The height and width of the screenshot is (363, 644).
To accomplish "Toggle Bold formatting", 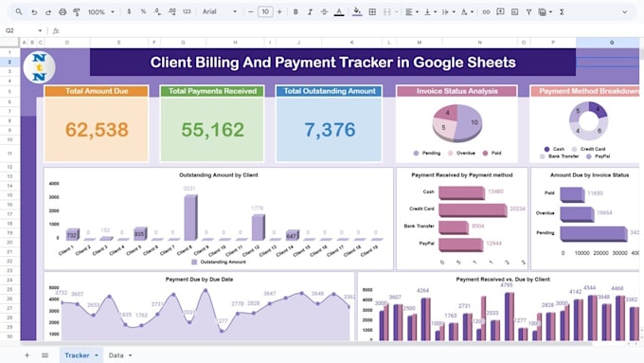I will pos(295,12).
